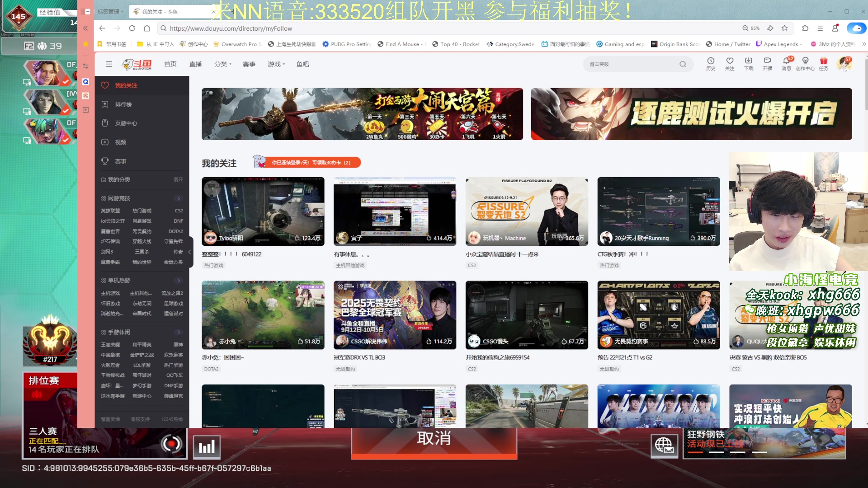Open the 创作中心 creator center icon
This screenshot has width=868, height=488.
tap(805, 64)
